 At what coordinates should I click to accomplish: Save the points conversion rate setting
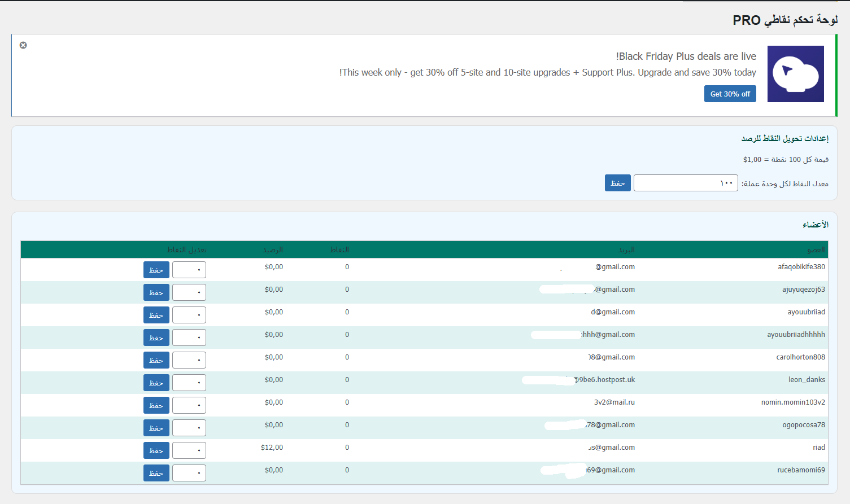617,183
